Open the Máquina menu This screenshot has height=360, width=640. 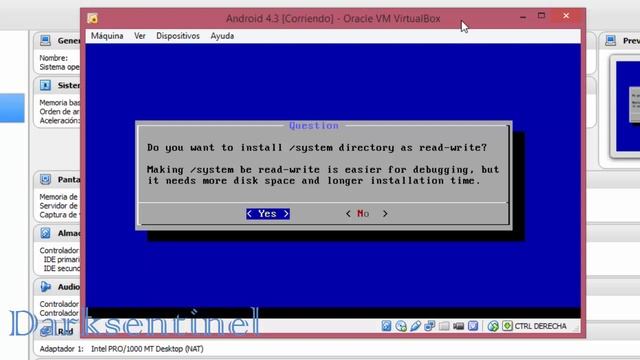[107, 36]
